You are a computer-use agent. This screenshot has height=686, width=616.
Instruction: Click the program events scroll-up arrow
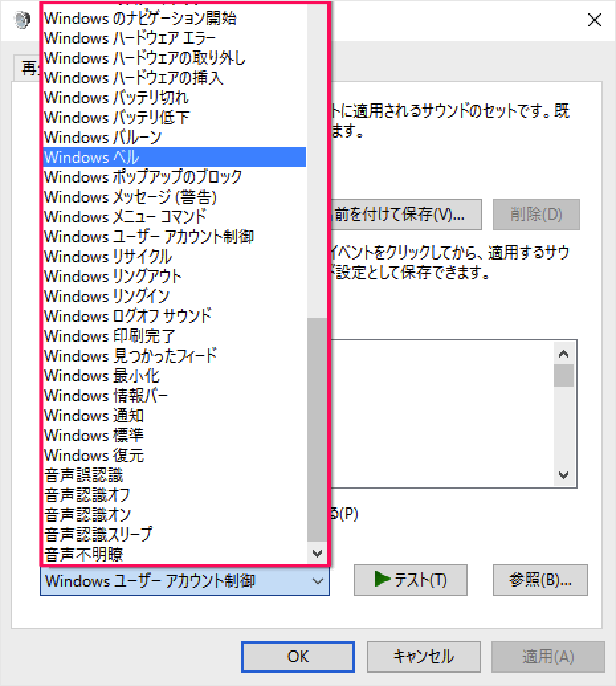564,354
